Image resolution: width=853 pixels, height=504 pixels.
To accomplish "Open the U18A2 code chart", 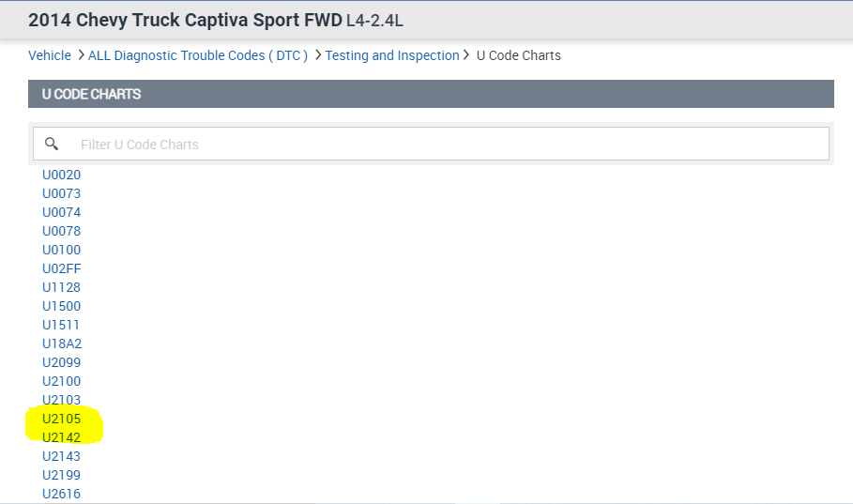I will coord(62,344).
